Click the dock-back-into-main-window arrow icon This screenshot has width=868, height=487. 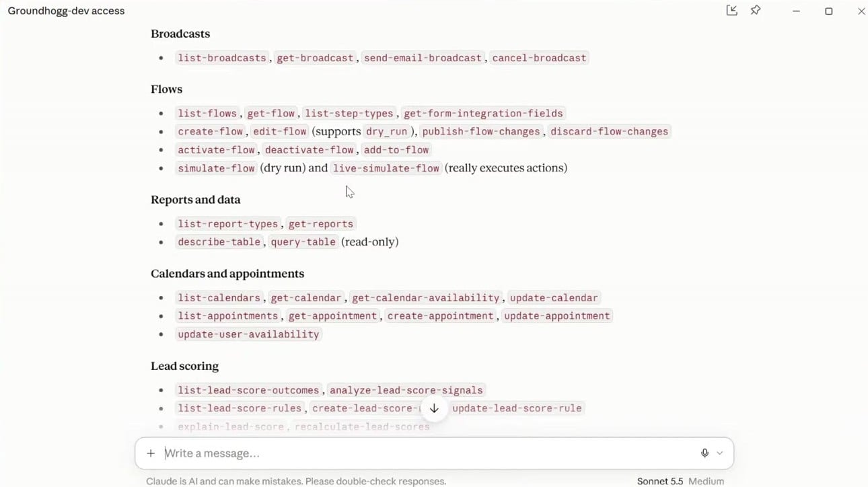coord(731,11)
